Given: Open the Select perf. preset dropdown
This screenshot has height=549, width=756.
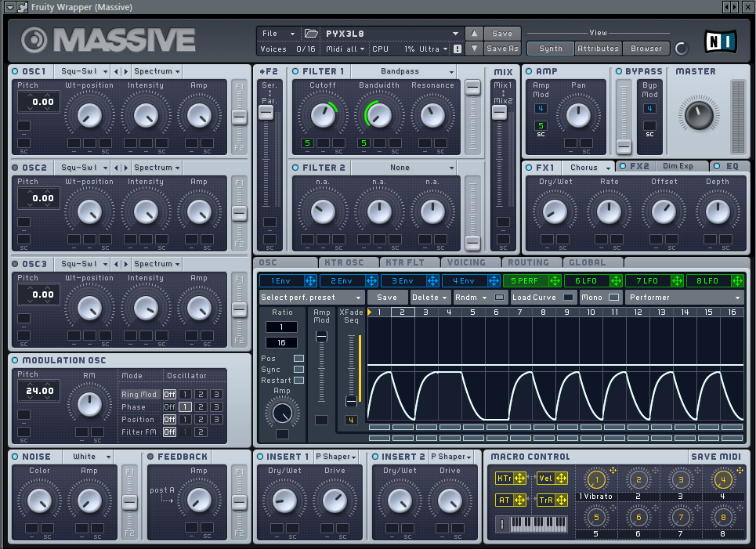Looking at the screenshot, I should pyautogui.click(x=311, y=298).
